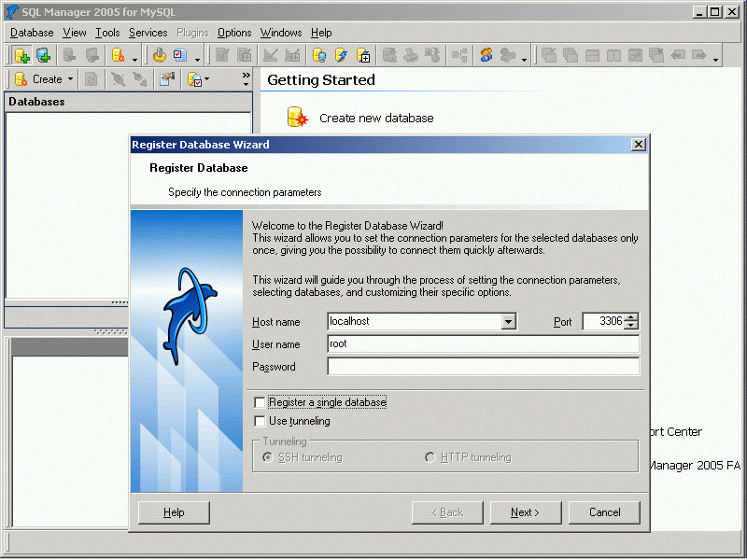747x560 pixels.
Task: Click the grayed printer icon in the toolbar
Action: click(x=411, y=55)
